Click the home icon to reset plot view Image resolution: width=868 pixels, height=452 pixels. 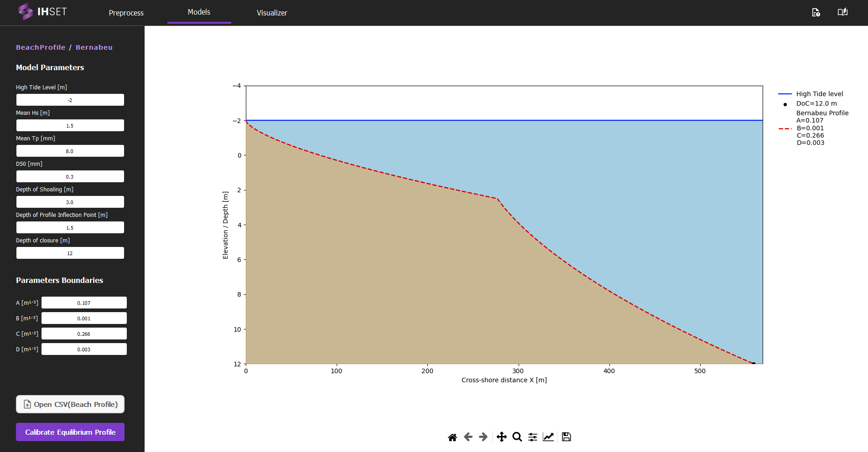point(452,437)
